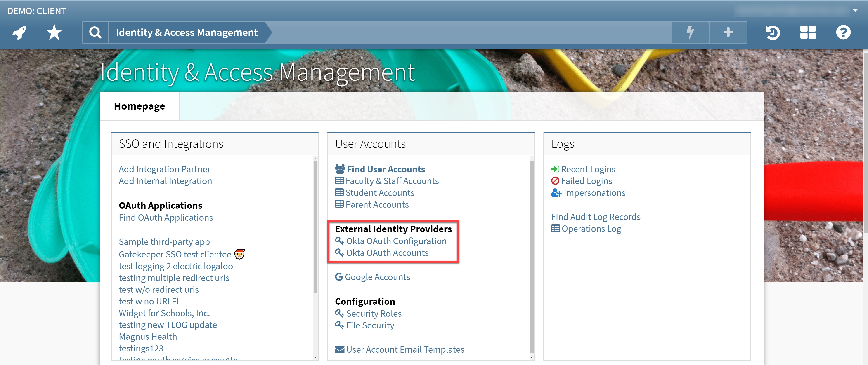Open Okta OAuth Configuration

396,241
